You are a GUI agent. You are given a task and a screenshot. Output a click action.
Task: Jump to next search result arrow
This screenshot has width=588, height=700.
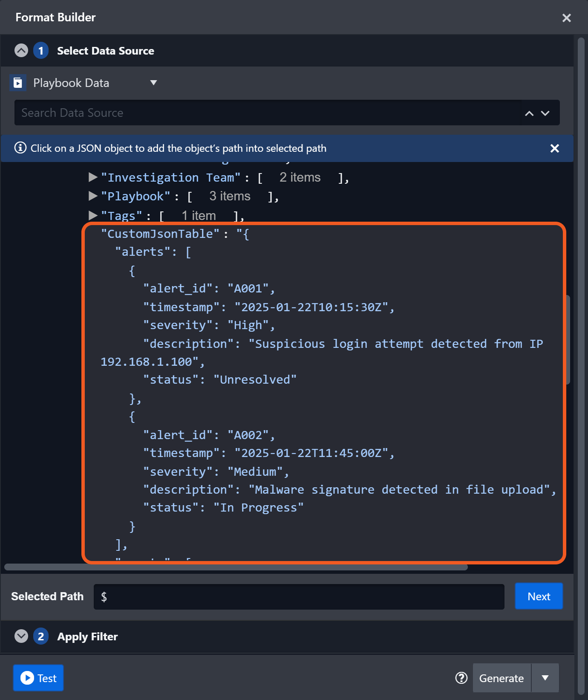[545, 113]
